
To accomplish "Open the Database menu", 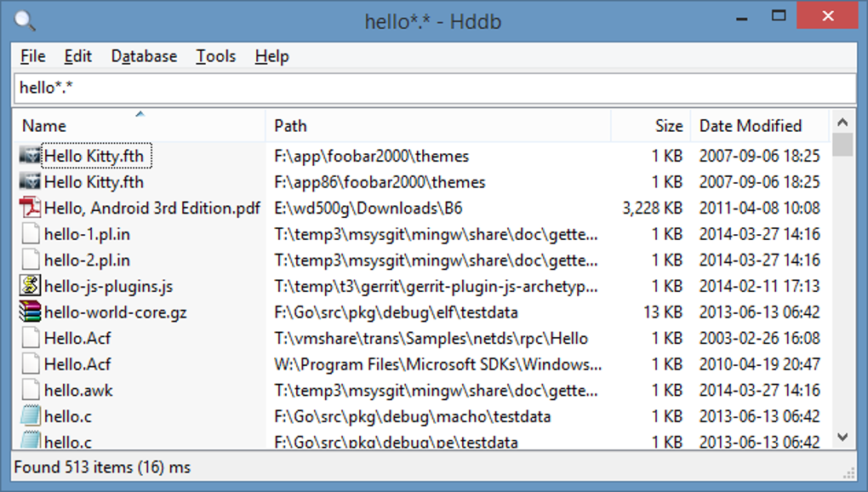I will pyautogui.click(x=144, y=56).
